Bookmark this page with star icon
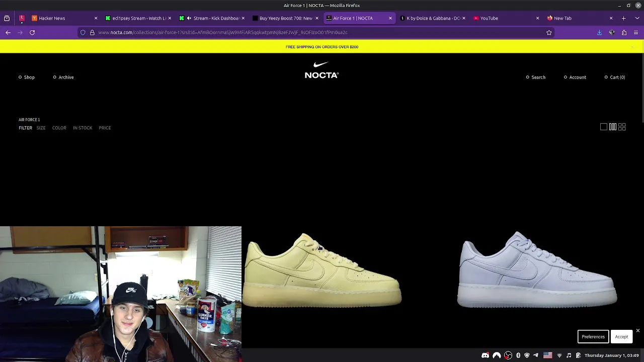 549,32
